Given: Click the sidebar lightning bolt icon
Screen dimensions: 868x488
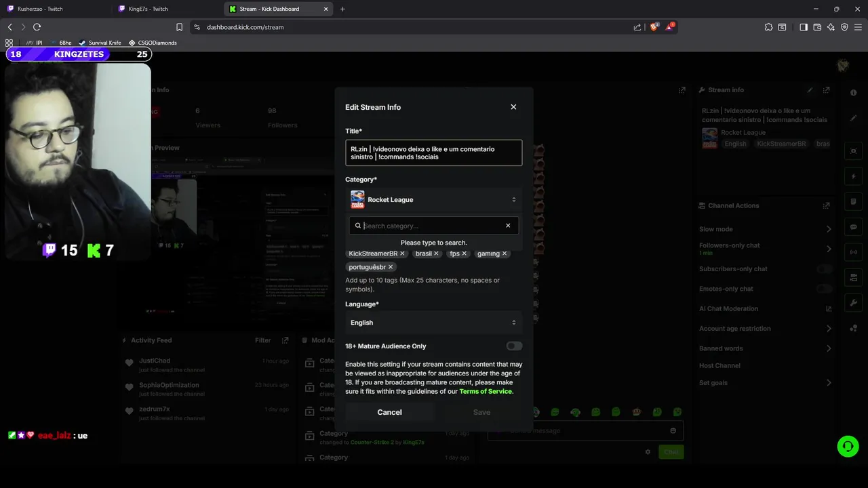Looking at the screenshot, I should point(853,177).
